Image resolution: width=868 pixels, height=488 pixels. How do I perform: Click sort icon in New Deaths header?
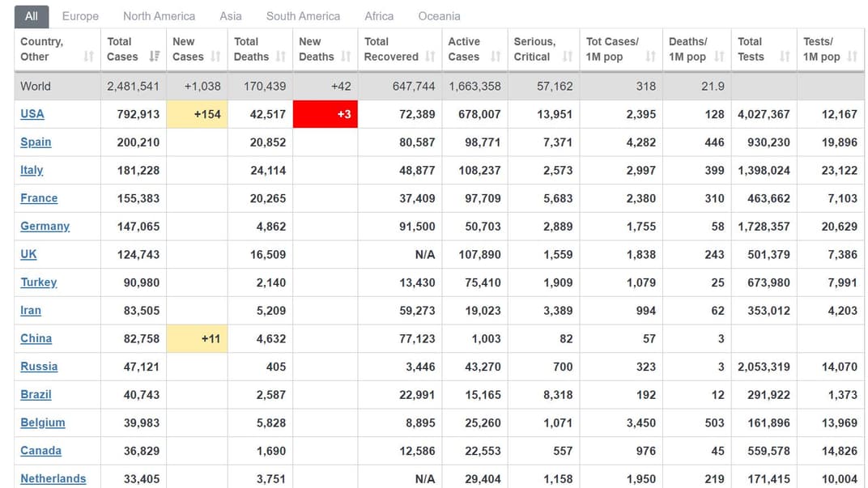346,57
